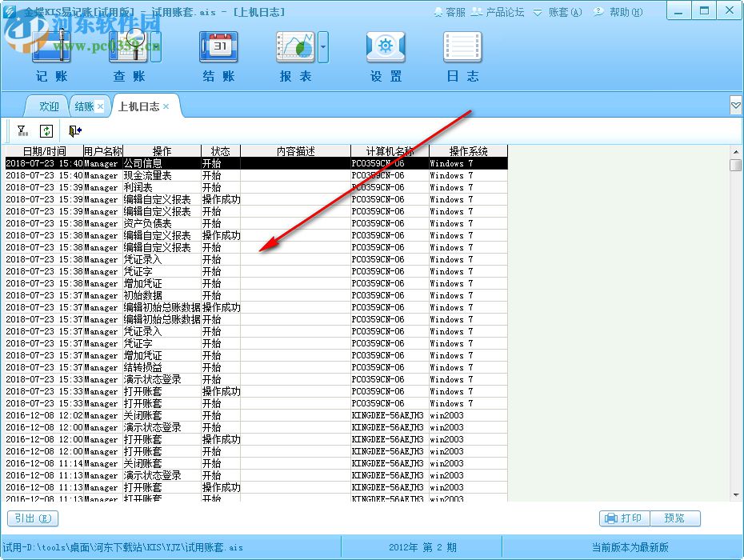Click the 打印 (Print) button

tap(625, 518)
